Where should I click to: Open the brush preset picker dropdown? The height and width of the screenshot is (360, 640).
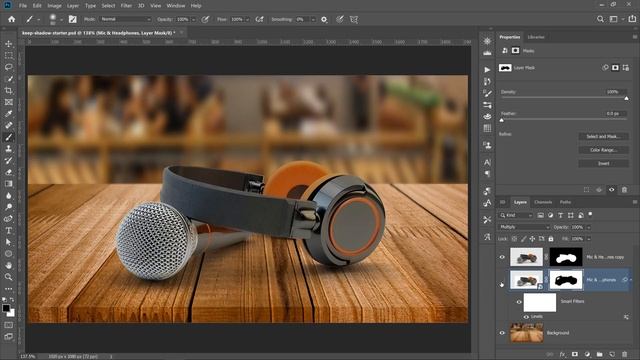point(61,20)
